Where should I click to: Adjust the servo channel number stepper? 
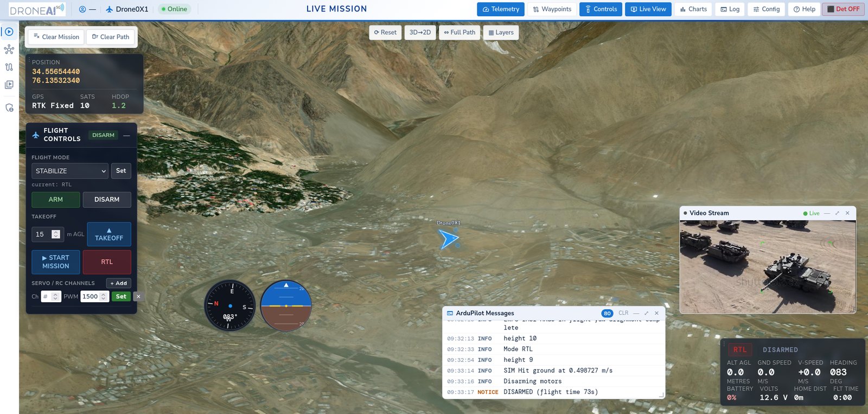55,297
